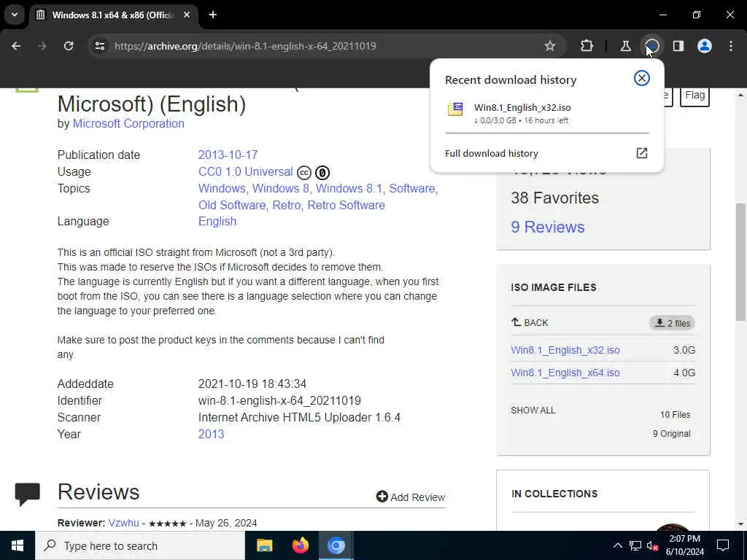The width and height of the screenshot is (747, 560).
Task: Open a new browser tab
Action: coord(213,15)
